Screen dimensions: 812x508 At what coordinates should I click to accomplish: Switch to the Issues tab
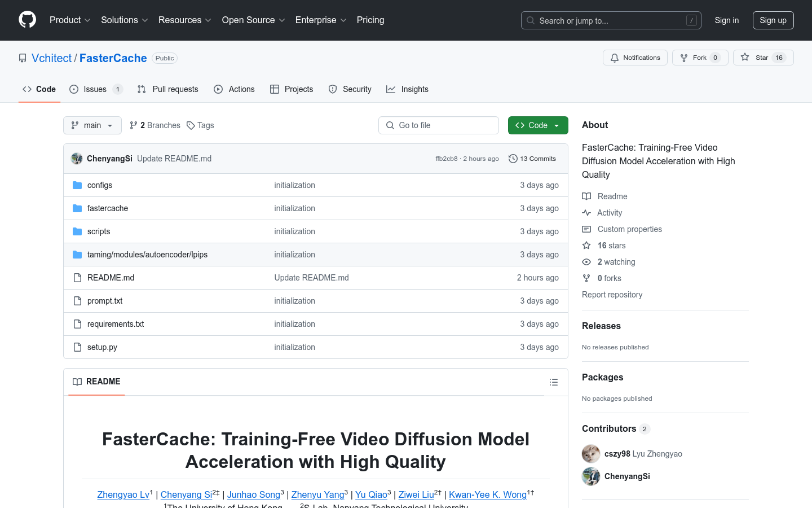(x=96, y=89)
